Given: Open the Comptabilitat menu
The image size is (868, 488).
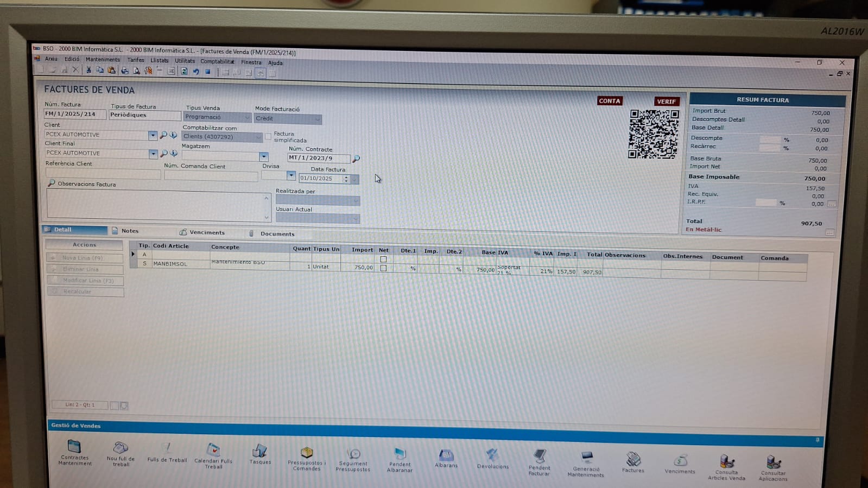Looking at the screenshot, I should [217, 61].
